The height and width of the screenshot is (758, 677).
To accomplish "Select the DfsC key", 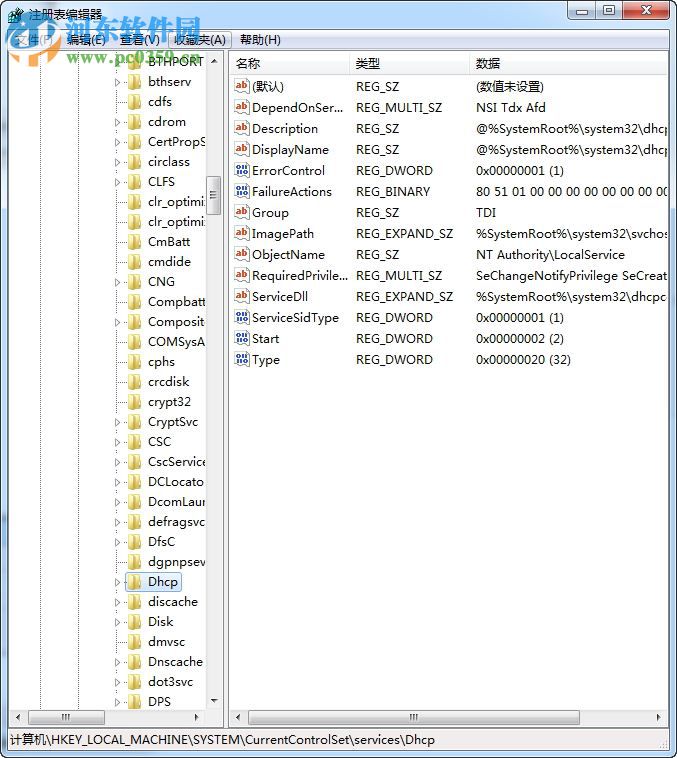I will click(x=161, y=541).
